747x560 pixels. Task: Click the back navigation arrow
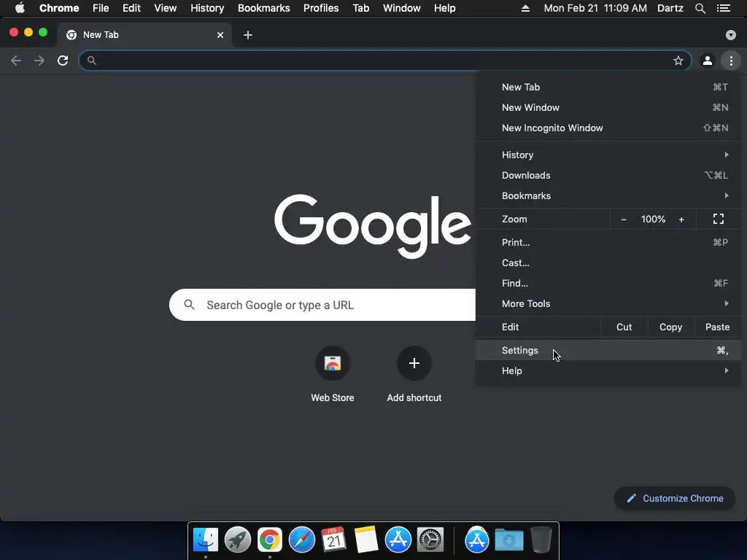coord(16,61)
